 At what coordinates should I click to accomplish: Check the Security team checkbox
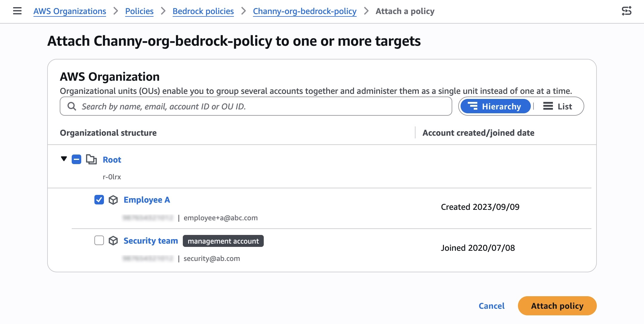99,240
